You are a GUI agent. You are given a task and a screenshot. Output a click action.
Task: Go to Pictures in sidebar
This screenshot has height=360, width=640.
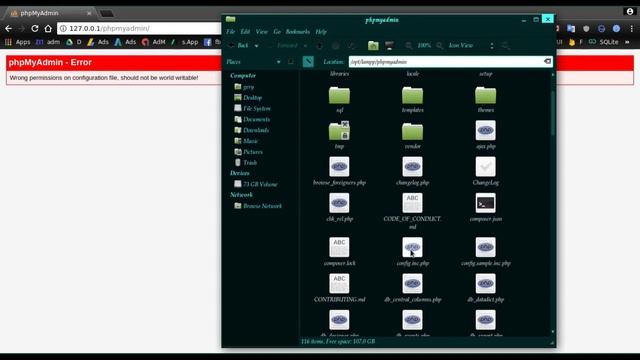tap(249, 151)
